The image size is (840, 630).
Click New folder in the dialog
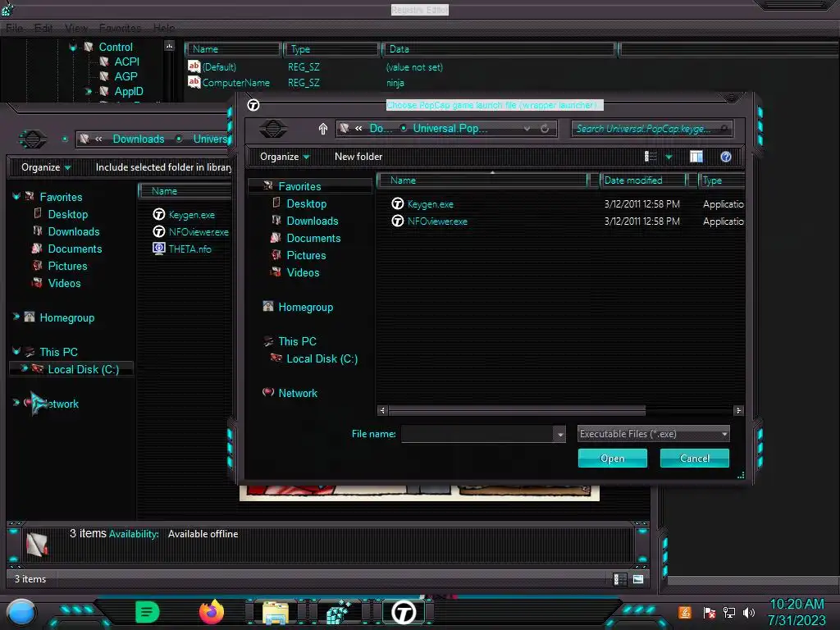358,157
